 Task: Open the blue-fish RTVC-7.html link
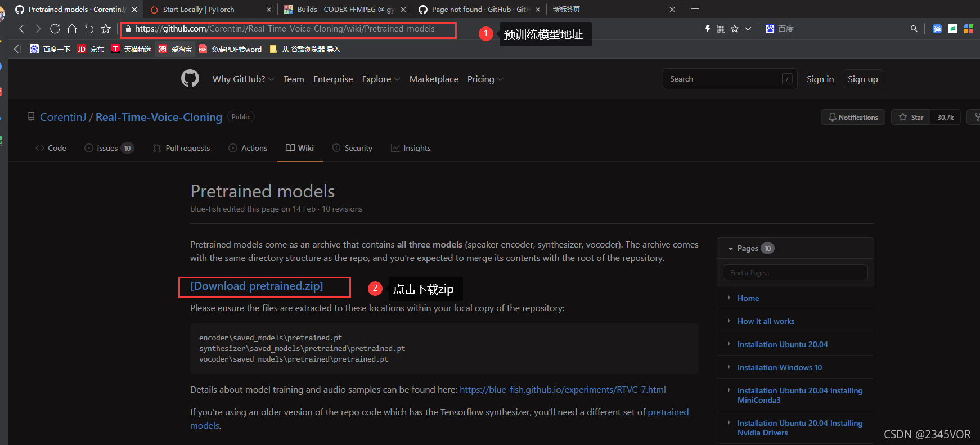tap(563, 389)
